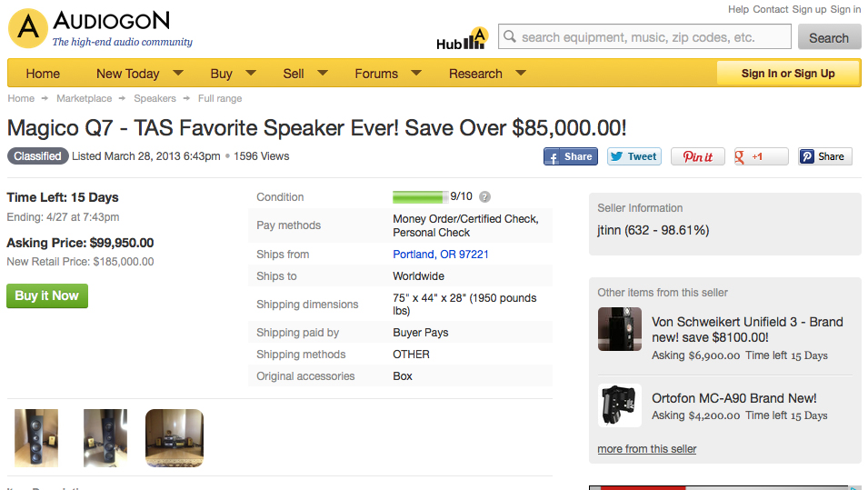Image resolution: width=868 pixels, height=490 pixels.
Task: Click the Google +1 button
Action: (761, 156)
